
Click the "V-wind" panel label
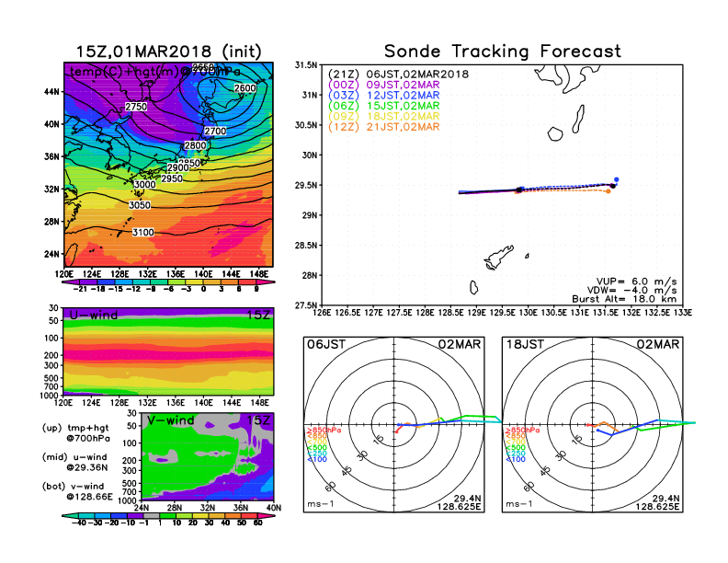click(x=170, y=420)
